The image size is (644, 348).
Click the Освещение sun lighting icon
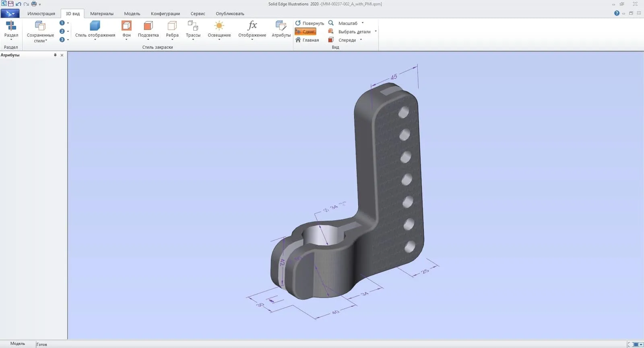click(219, 26)
